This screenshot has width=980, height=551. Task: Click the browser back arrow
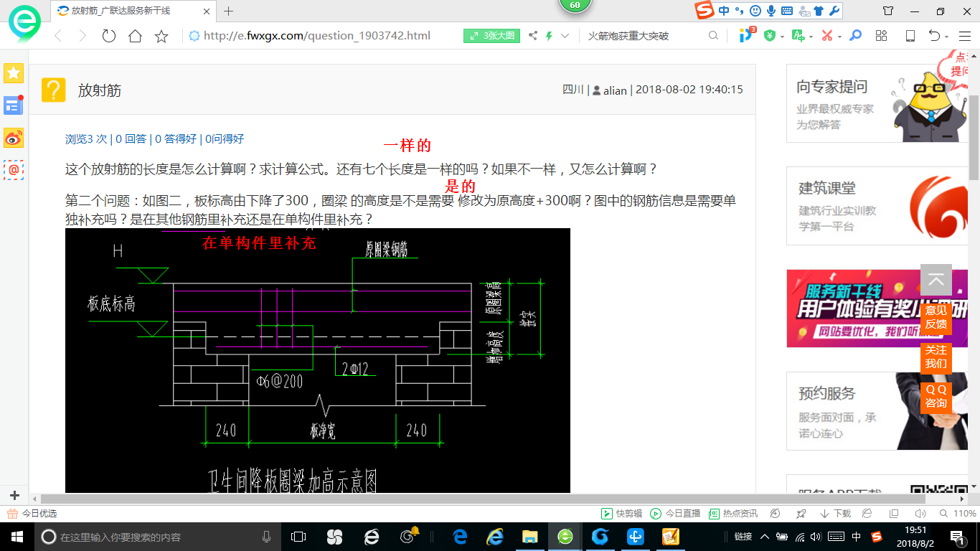(x=59, y=36)
